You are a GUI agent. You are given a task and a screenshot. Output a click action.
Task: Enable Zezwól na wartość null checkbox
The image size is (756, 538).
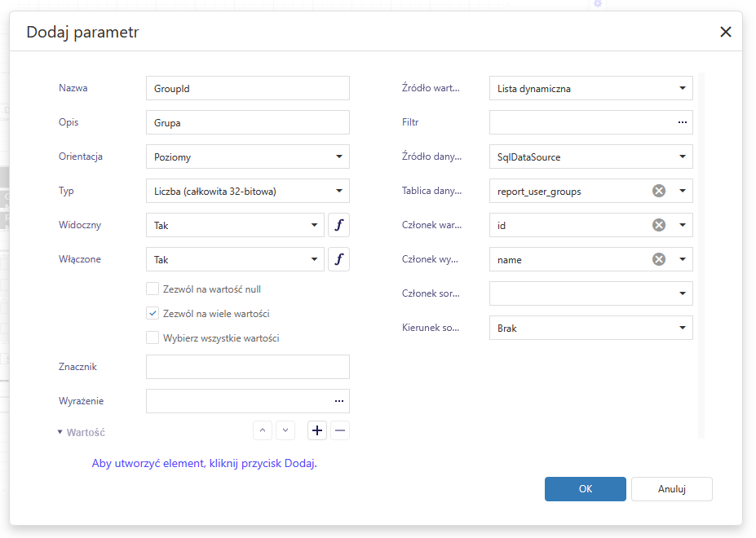click(153, 289)
